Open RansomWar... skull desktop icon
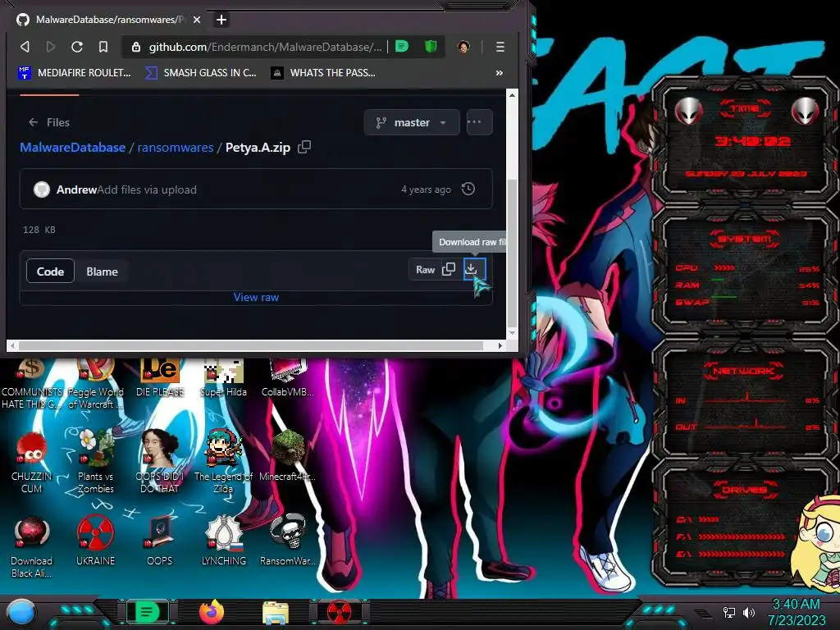 pyautogui.click(x=288, y=541)
